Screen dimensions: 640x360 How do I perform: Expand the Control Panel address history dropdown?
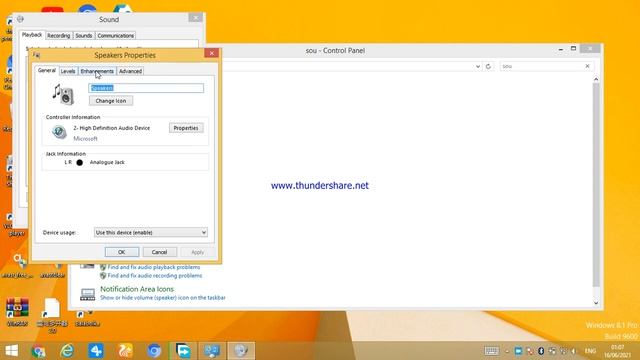tap(478, 66)
